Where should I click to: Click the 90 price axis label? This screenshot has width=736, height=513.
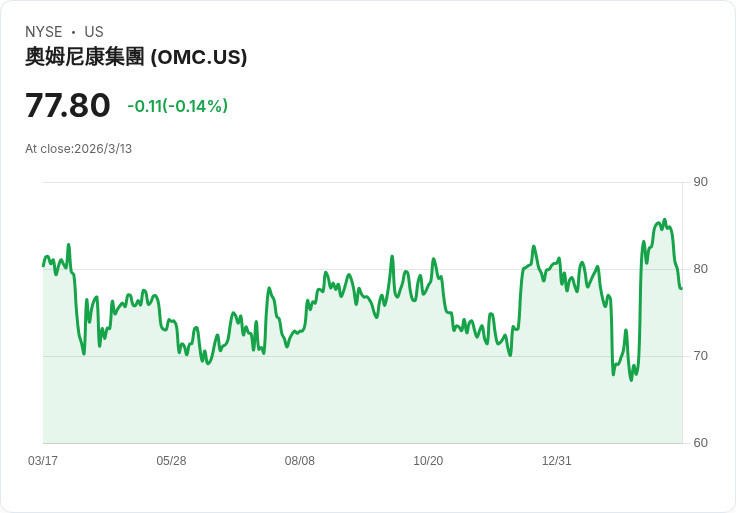tap(700, 182)
